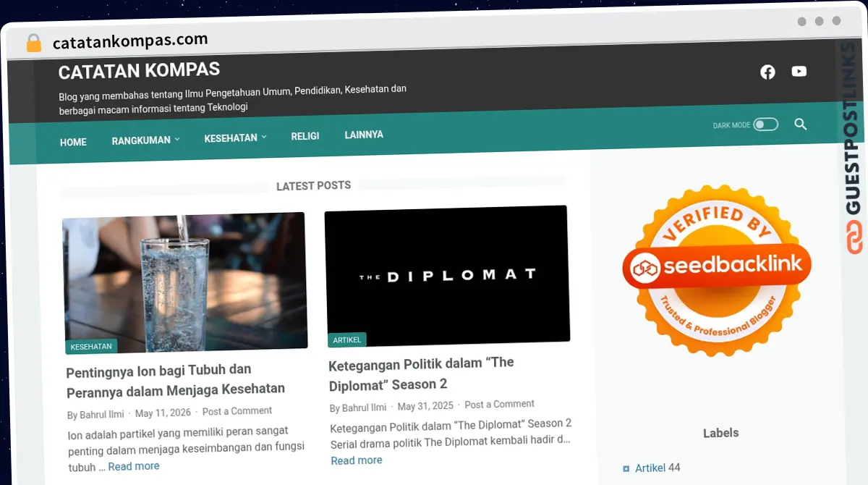Click Read more under the Diplomat article
The height and width of the screenshot is (485, 868).
tap(357, 460)
